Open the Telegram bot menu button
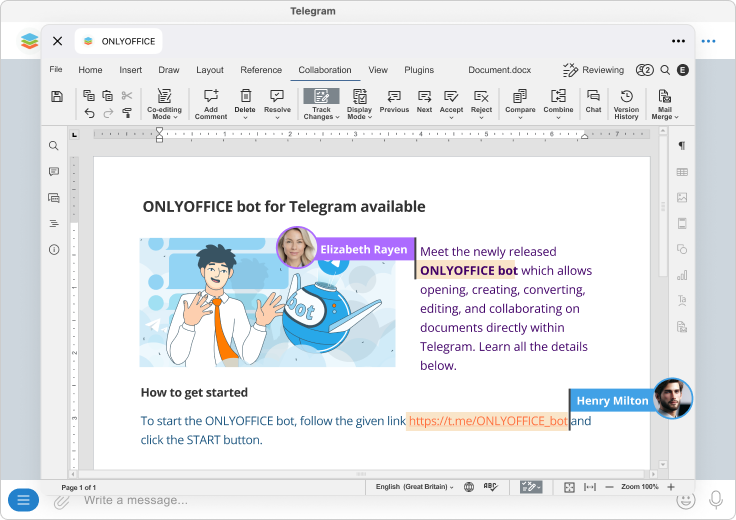Viewport: 736px width, 520px height. [x=23, y=500]
